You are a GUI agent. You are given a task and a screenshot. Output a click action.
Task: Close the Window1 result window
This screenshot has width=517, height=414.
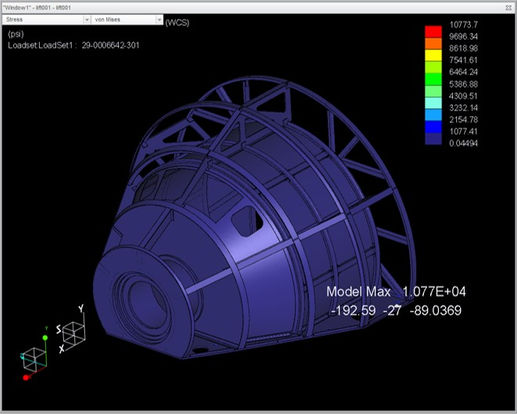[509, 7]
